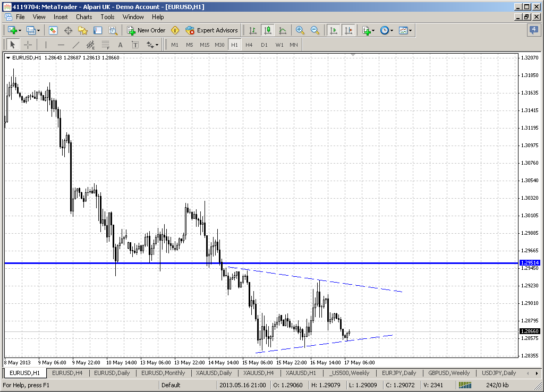Switch to the EURUSD,H4 chart tab
Viewport: 544px width, 392px height.
[67, 373]
